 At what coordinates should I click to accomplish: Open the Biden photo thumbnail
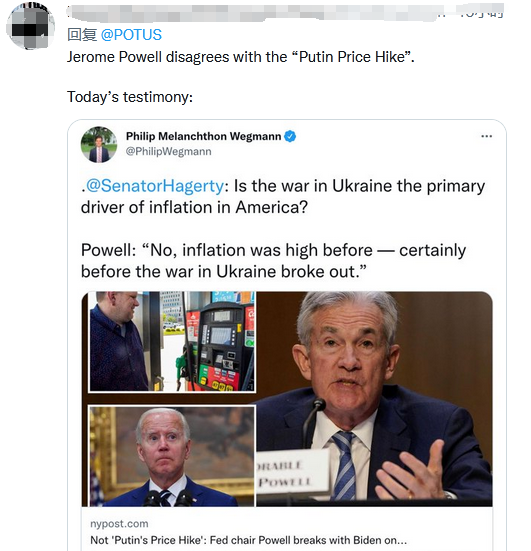click(172, 456)
